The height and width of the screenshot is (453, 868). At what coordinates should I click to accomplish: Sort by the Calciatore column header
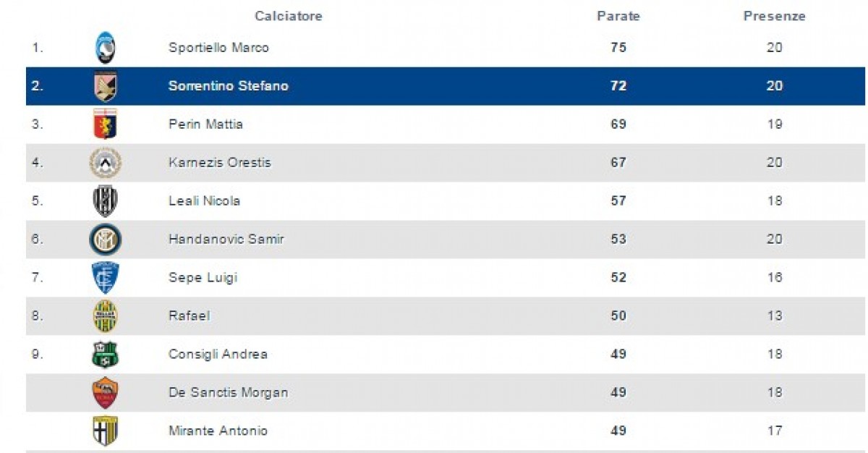click(288, 16)
